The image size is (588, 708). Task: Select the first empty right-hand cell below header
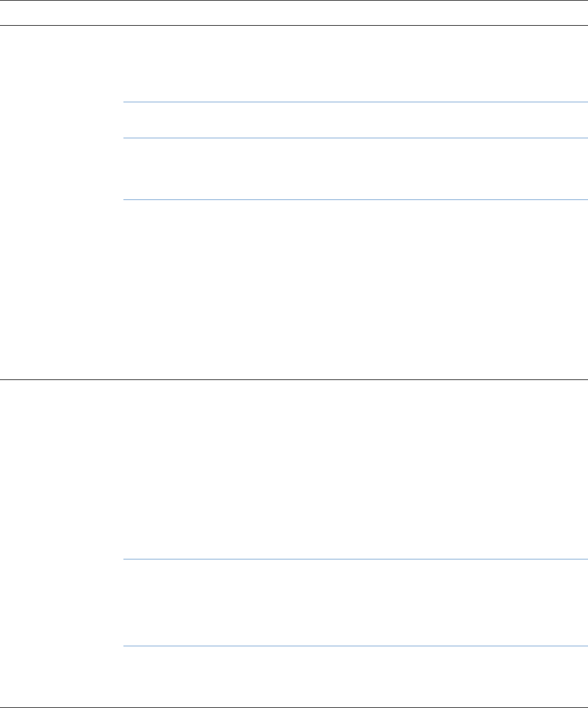click(355, 63)
